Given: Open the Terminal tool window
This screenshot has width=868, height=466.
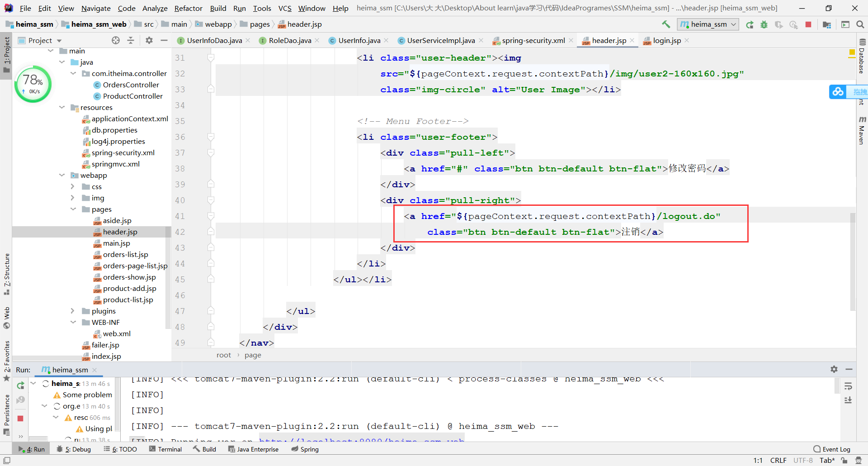Looking at the screenshot, I should [165, 449].
